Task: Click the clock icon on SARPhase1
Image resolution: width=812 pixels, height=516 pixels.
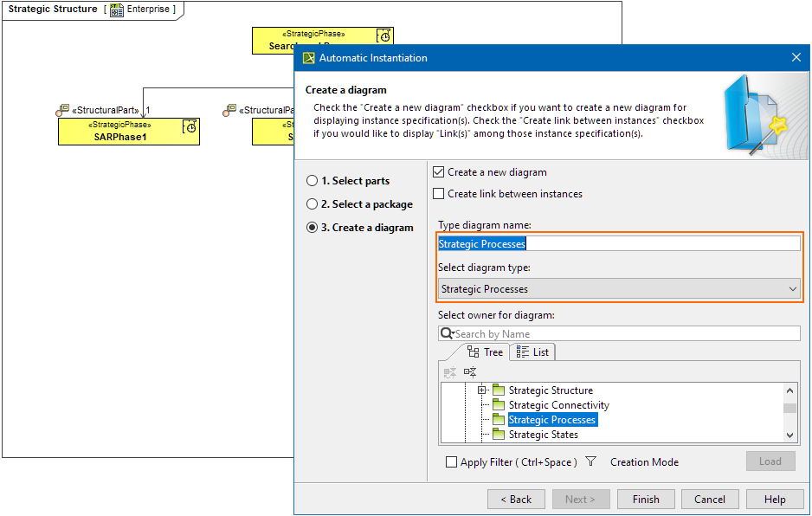Action: (190, 127)
